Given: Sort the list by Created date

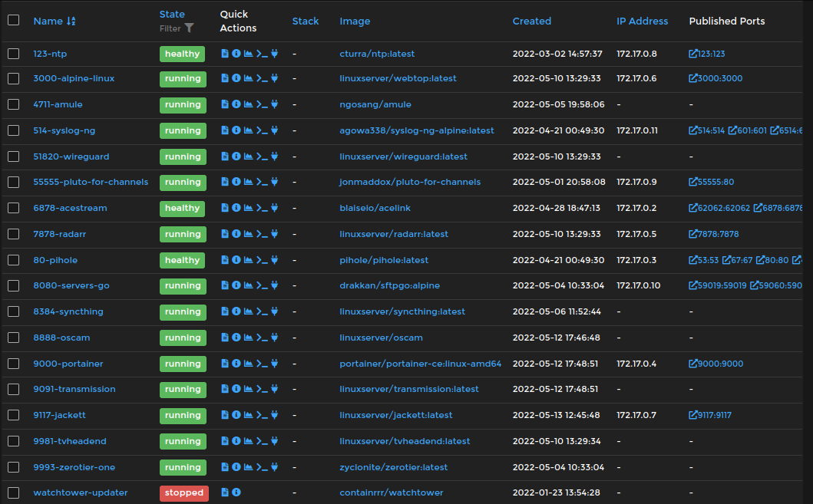Looking at the screenshot, I should (531, 21).
